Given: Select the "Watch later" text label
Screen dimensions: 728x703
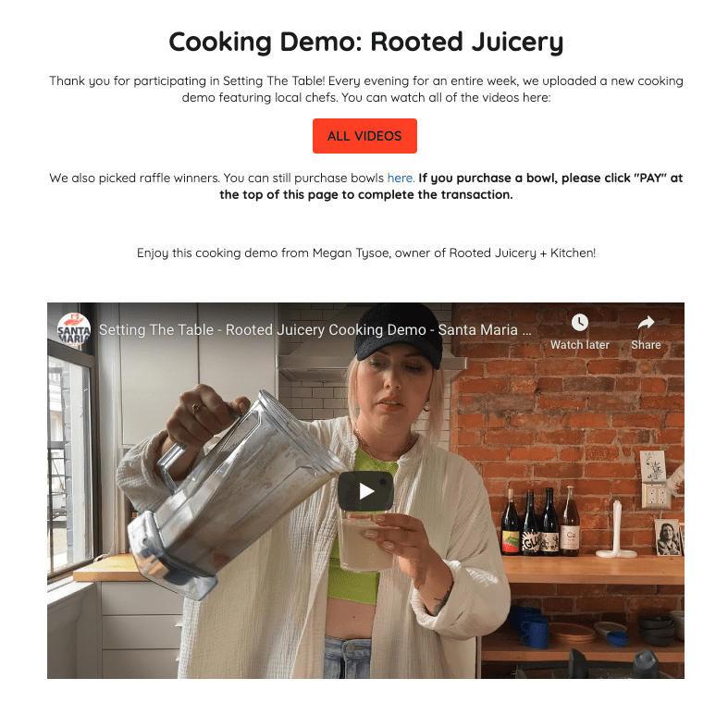Looking at the screenshot, I should coord(579,345).
